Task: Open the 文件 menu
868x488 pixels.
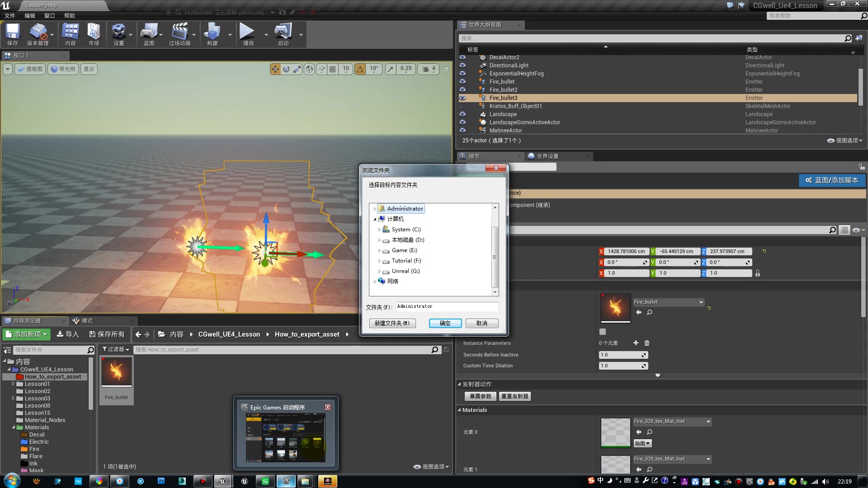Action: tap(10, 15)
